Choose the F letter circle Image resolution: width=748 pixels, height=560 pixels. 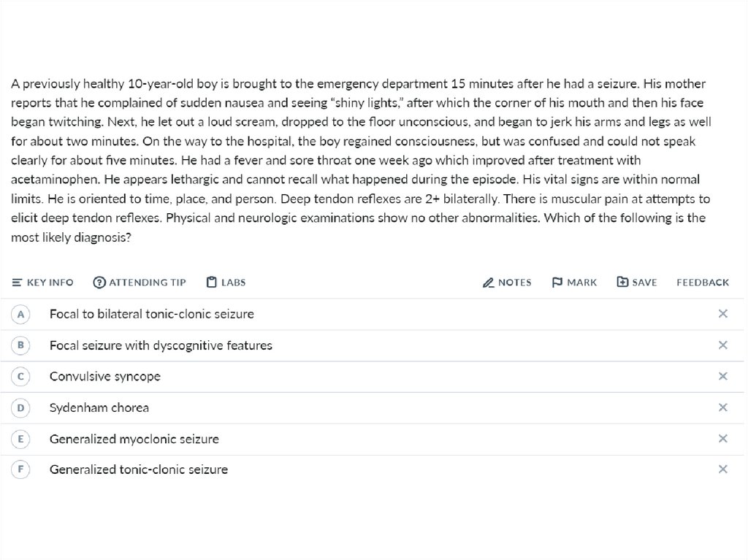pos(20,469)
